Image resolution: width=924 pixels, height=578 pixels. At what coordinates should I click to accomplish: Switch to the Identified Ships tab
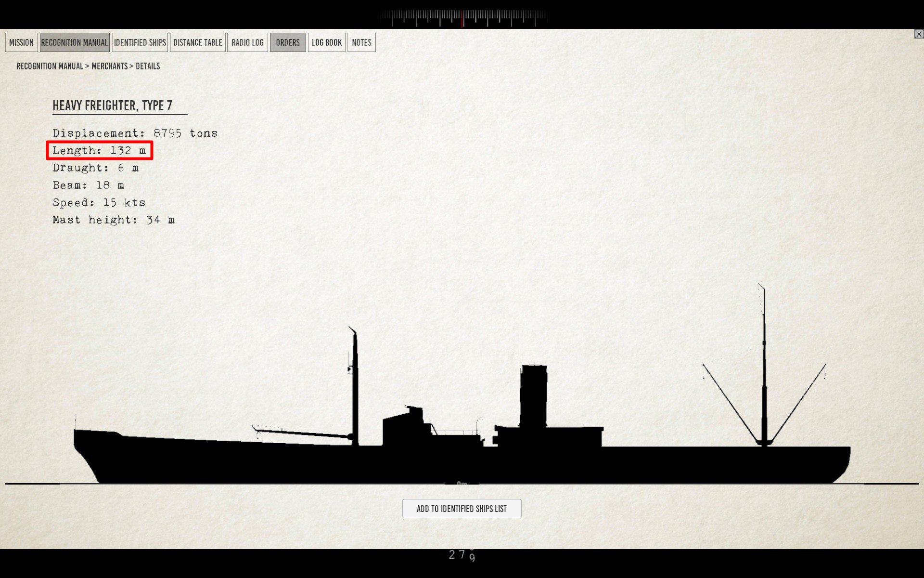click(140, 42)
